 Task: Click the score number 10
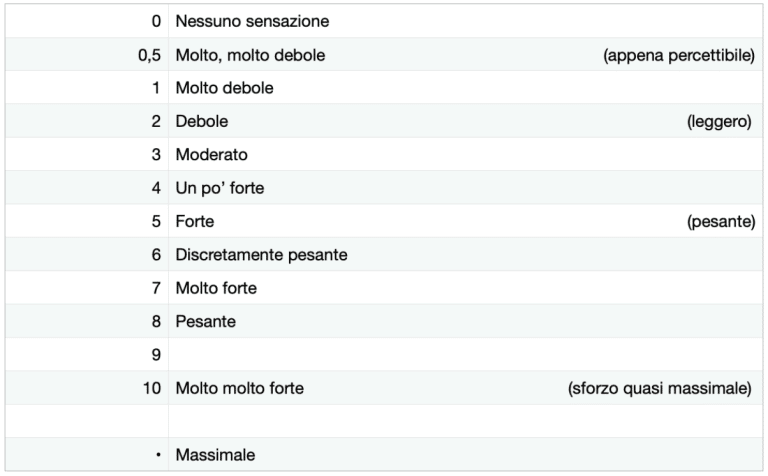click(152, 388)
